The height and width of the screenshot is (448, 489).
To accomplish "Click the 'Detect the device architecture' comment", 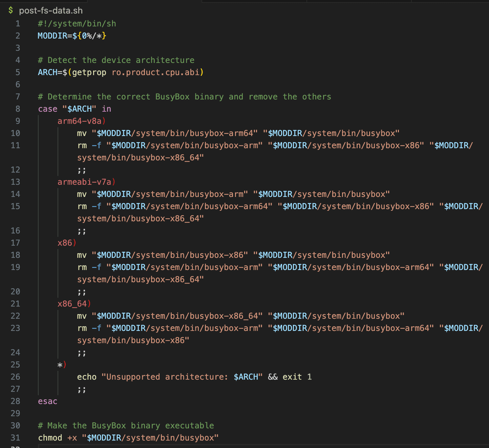I will pos(116,60).
